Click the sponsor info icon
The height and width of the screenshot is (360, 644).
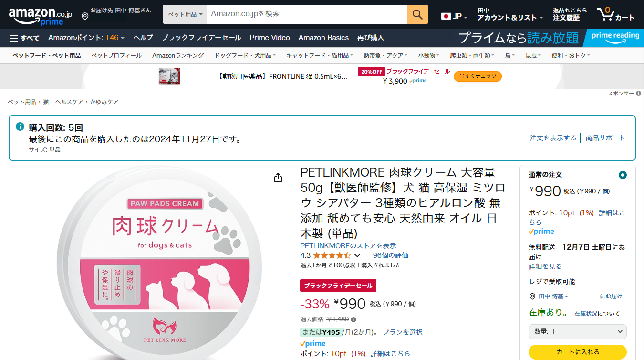pyautogui.click(x=638, y=94)
